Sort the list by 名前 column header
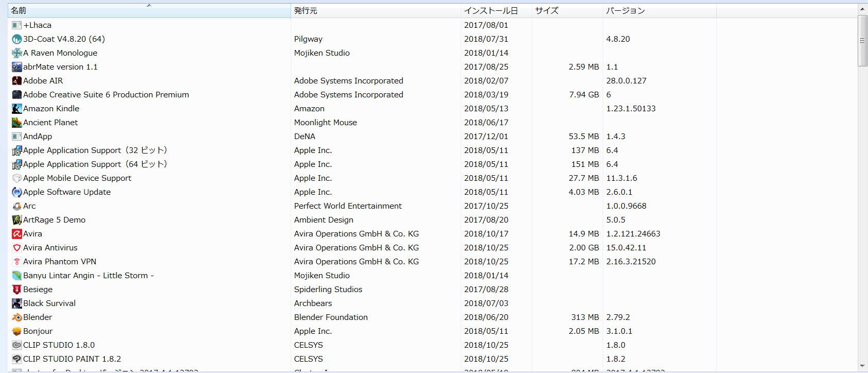 click(x=19, y=11)
